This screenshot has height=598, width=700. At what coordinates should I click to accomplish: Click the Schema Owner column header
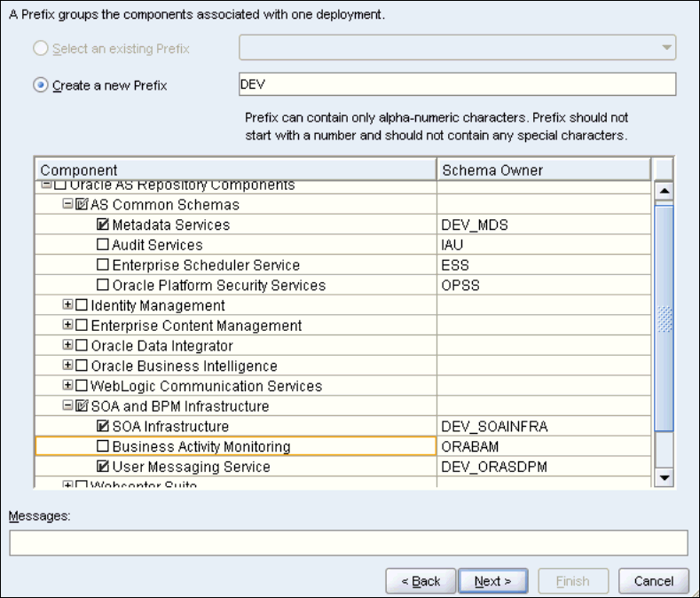544,169
